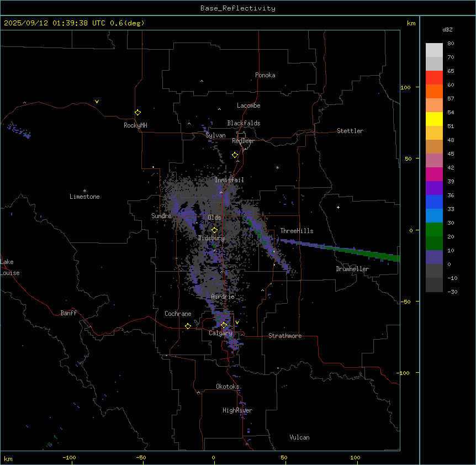Click the Lake Louise label at left edge
Viewport: 476px width, 465px height.
coord(10,267)
